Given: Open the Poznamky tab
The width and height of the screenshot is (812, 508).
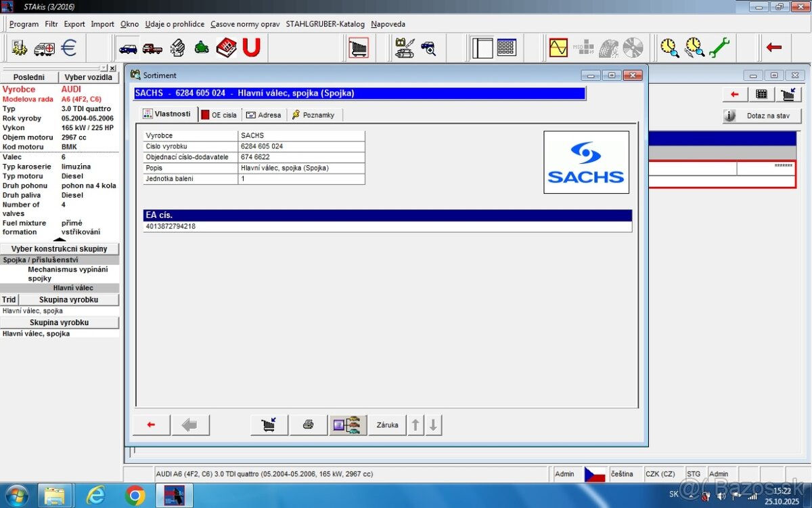Looking at the screenshot, I should pyautogui.click(x=313, y=115).
